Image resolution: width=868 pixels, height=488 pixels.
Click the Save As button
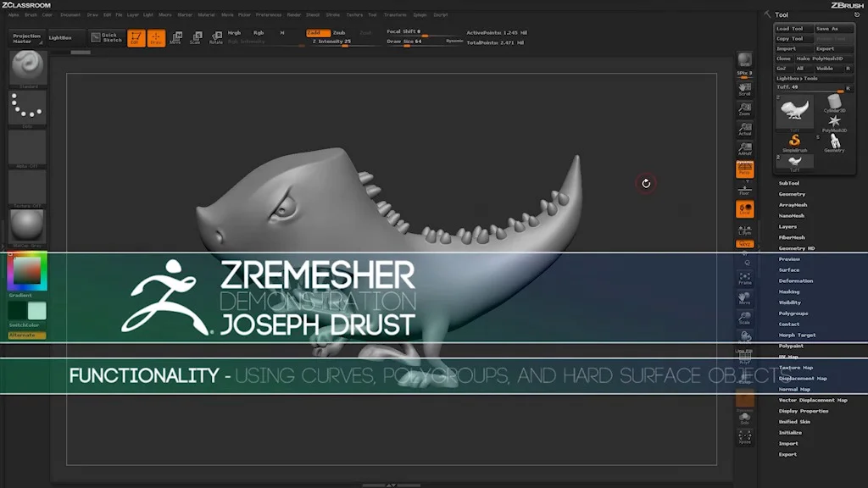pos(834,29)
